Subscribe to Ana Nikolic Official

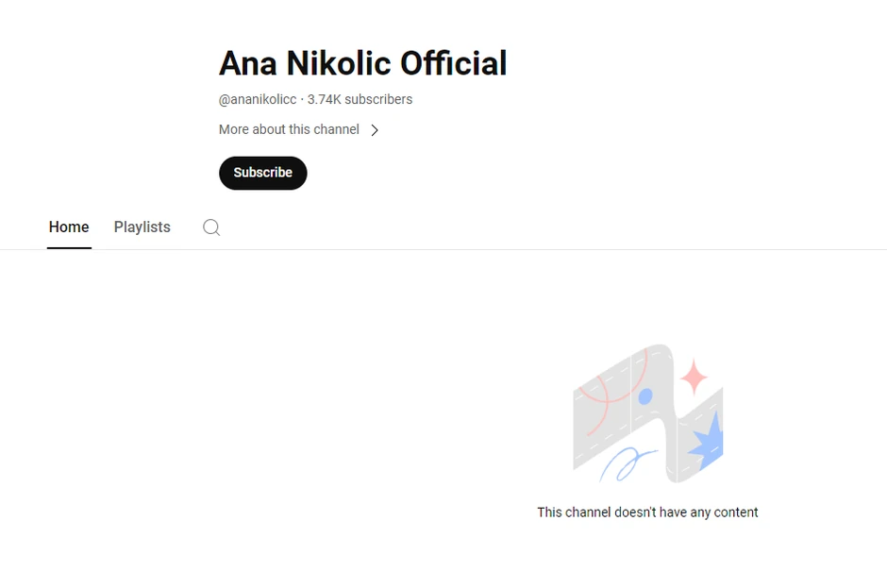point(262,173)
